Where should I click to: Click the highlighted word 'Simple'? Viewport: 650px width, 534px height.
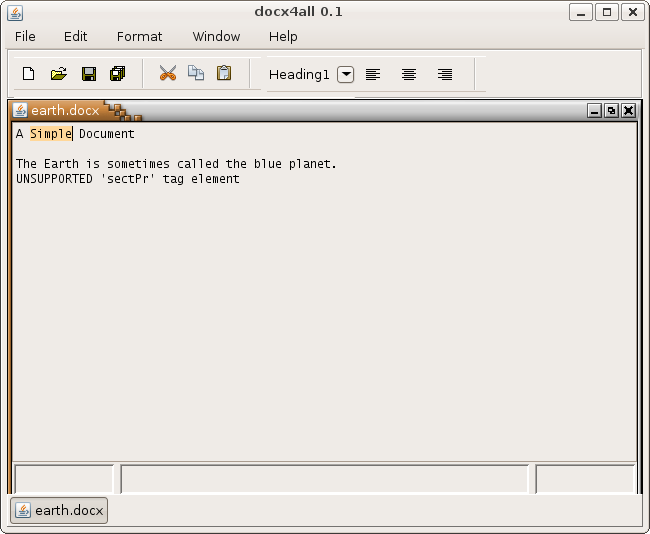click(51, 134)
